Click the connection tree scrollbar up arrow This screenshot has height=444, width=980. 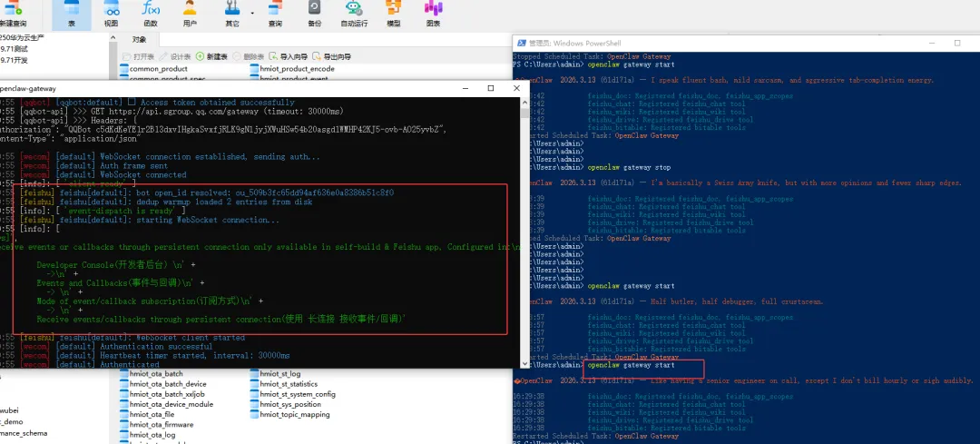coord(113,37)
